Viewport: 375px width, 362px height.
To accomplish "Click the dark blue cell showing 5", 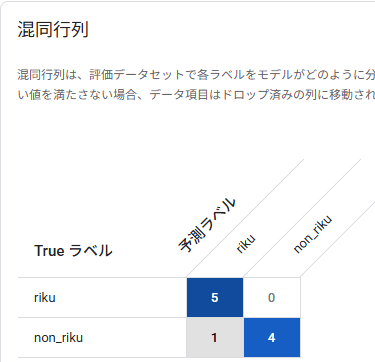I will tap(215, 297).
